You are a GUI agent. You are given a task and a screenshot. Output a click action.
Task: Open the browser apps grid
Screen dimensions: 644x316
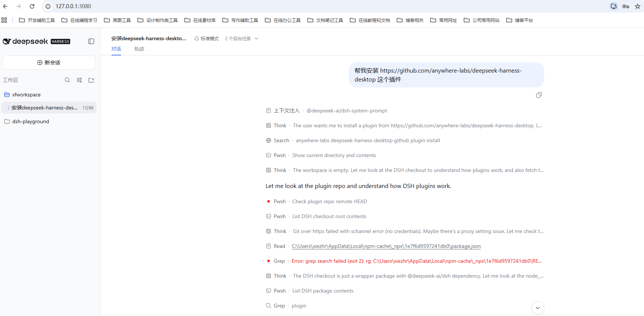click(4, 20)
